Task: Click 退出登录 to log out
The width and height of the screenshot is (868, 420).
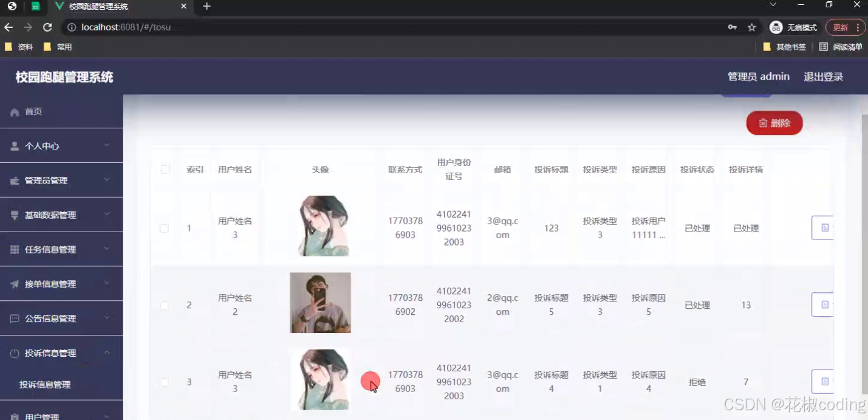Action: pos(823,77)
